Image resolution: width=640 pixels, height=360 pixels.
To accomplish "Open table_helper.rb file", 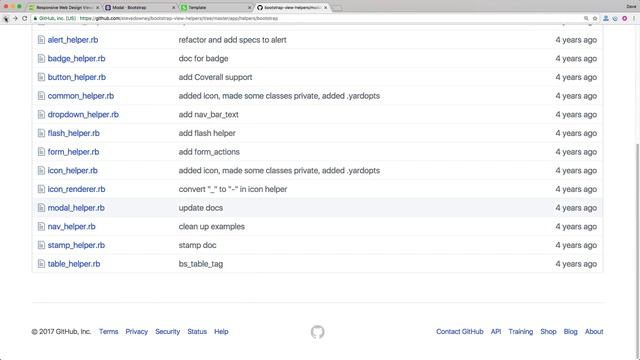I will [x=74, y=264].
